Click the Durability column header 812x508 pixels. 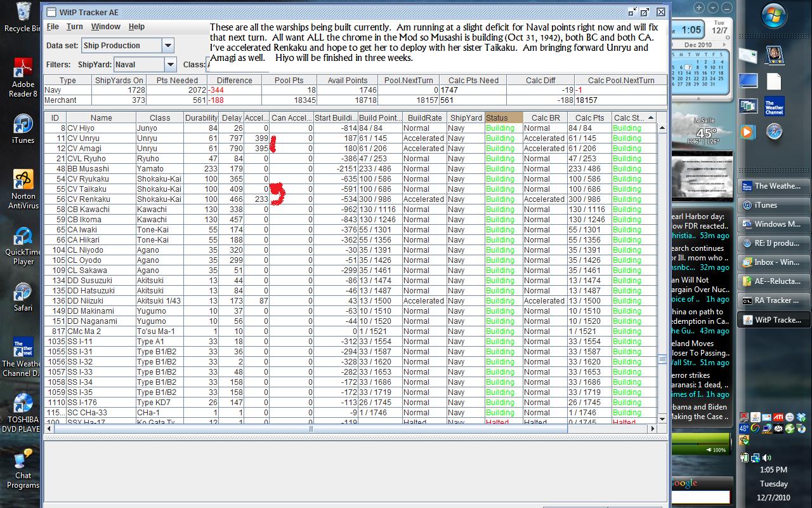pyautogui.click(x=201, y=117)
